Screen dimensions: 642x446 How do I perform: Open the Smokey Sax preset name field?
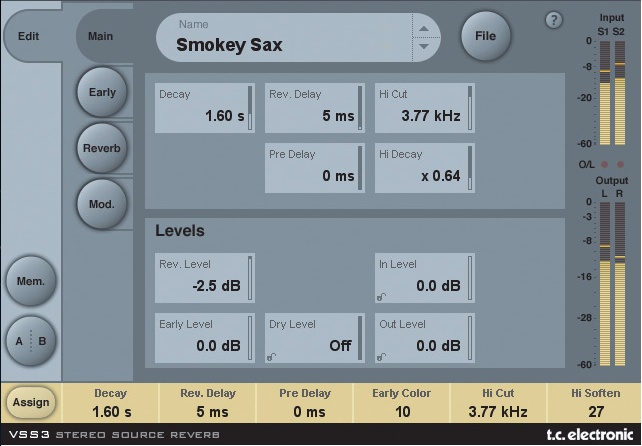point(285,37)
